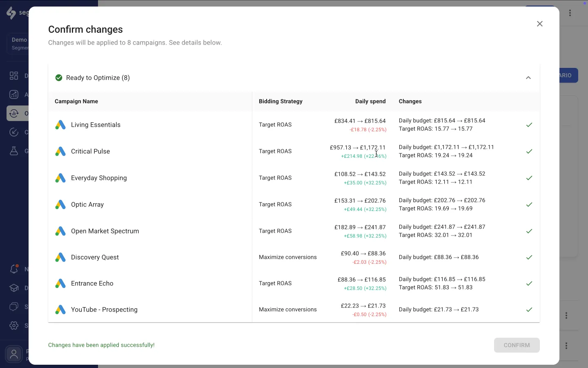This screenshot has height=368, width=588.
Task: Click the Google Ads icon for Discovery Quest
Action: pos(60,258)
